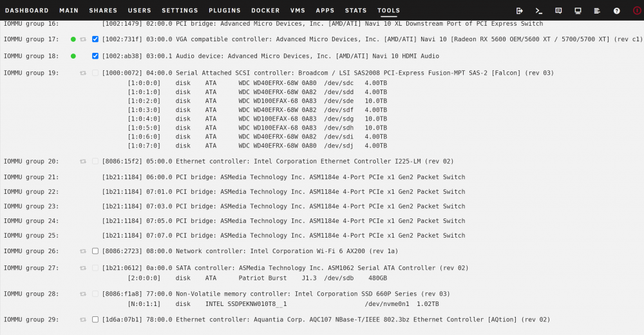Screen dimensions: 644x335
Task: Click the 'IOMMU group 29:' label
Action: 31,320
